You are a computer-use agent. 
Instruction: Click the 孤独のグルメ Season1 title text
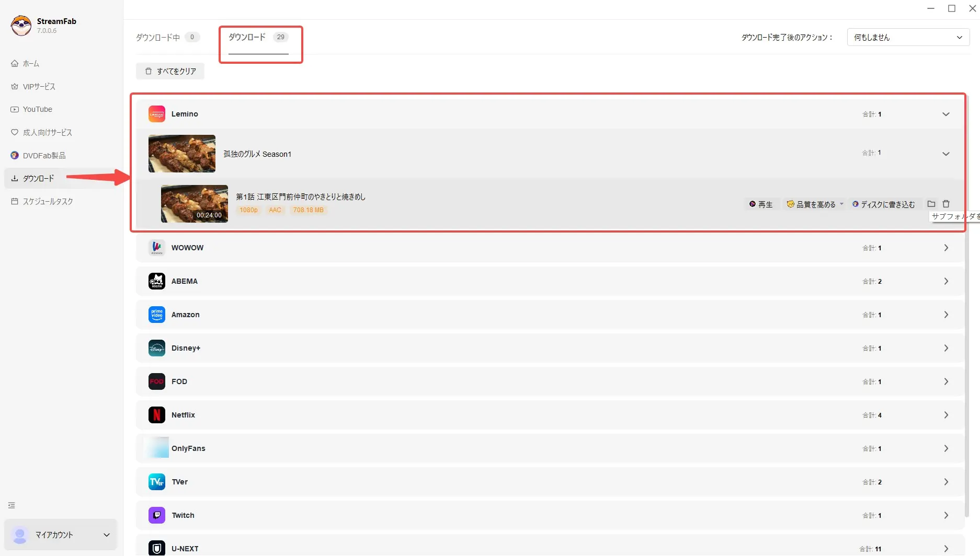(257, 154)
